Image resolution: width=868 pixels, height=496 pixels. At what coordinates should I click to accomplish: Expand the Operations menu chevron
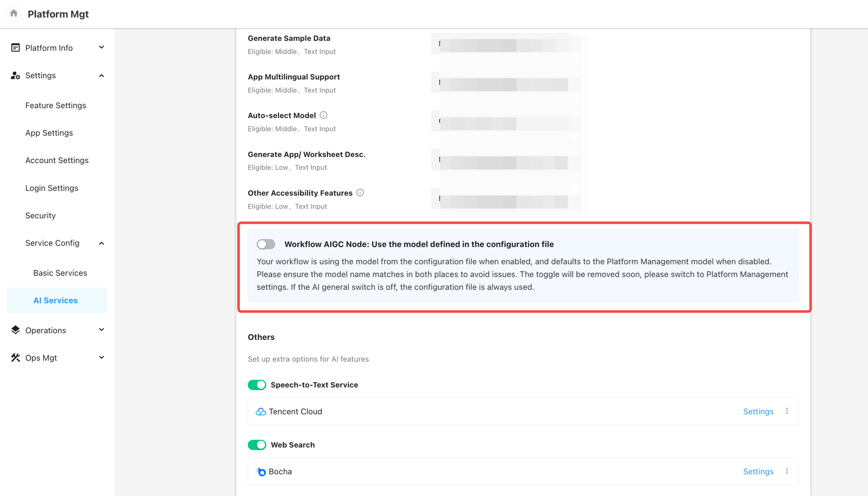pyautogui.click(x=101, y=330)
